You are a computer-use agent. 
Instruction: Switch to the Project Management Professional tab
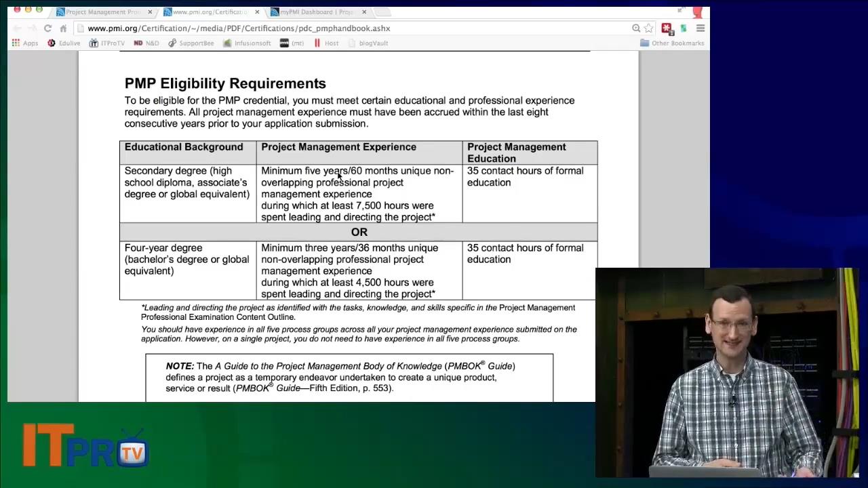coord(102,12)
